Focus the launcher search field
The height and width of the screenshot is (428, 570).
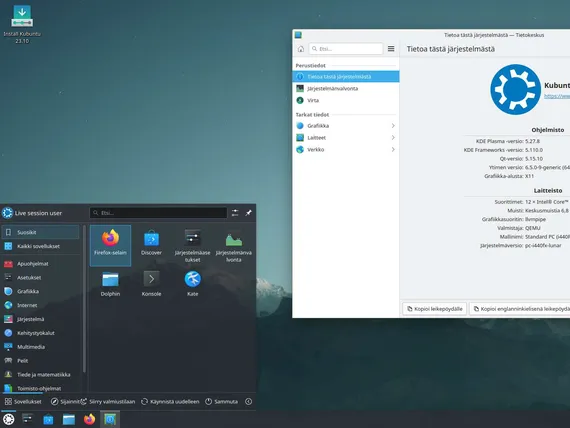158,213
